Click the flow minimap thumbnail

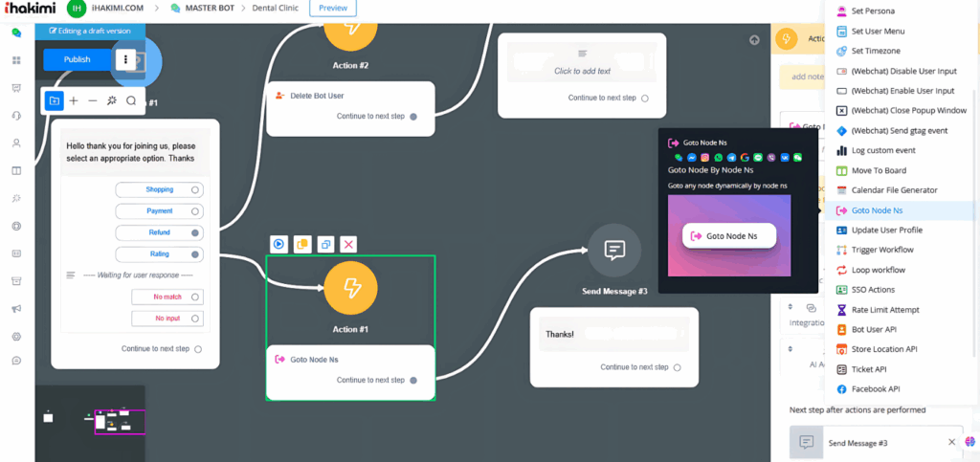pos(90,419)
